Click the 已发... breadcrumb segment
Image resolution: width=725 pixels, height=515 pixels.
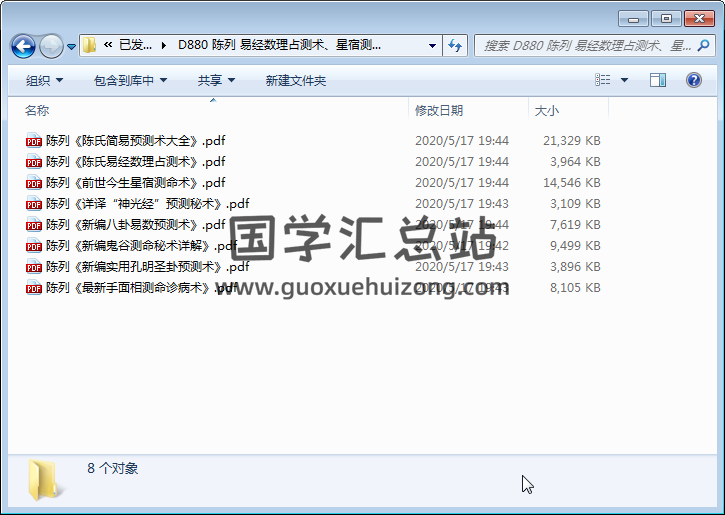point(135,45)
